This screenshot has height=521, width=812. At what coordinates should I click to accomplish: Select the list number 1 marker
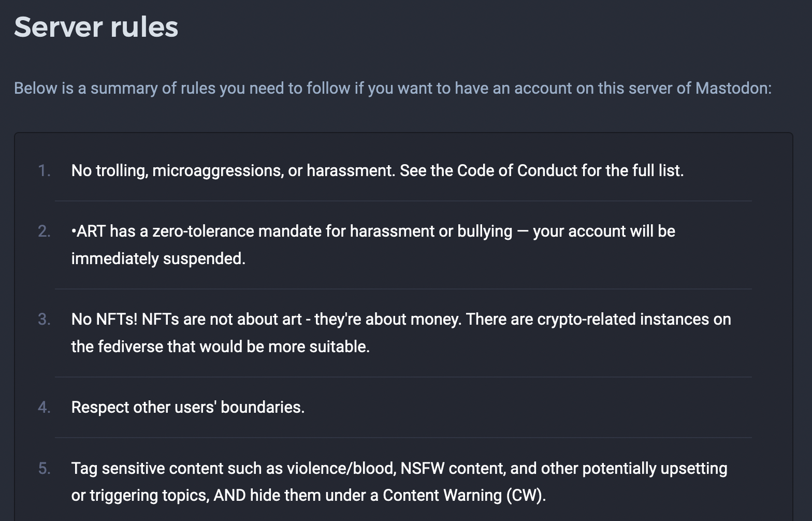45,170
